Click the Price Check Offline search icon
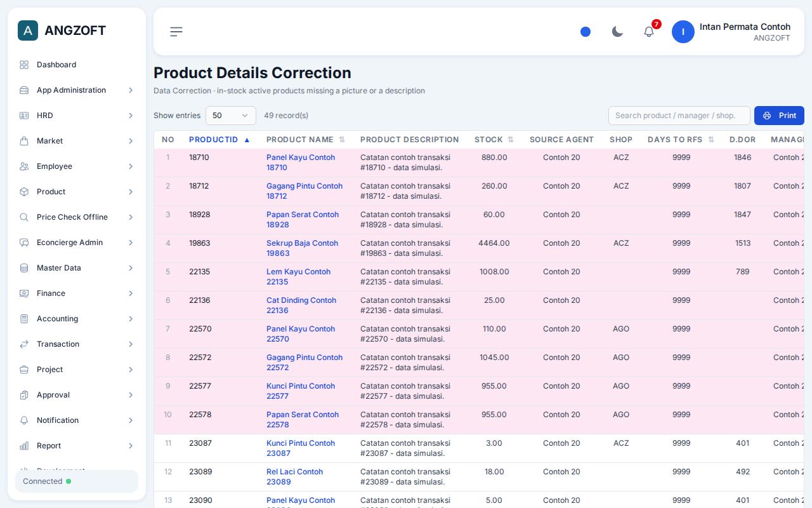 pos(24,217)
